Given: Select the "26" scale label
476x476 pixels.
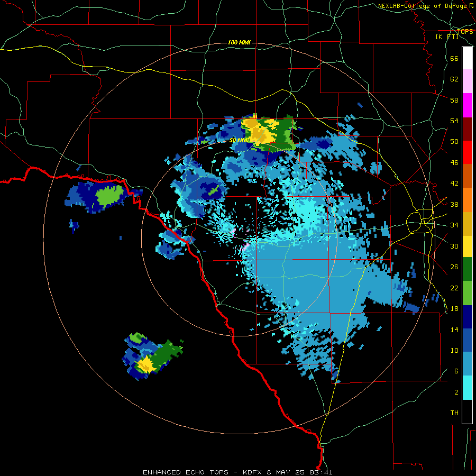Looking at the screenshot, I should [454, 267].
